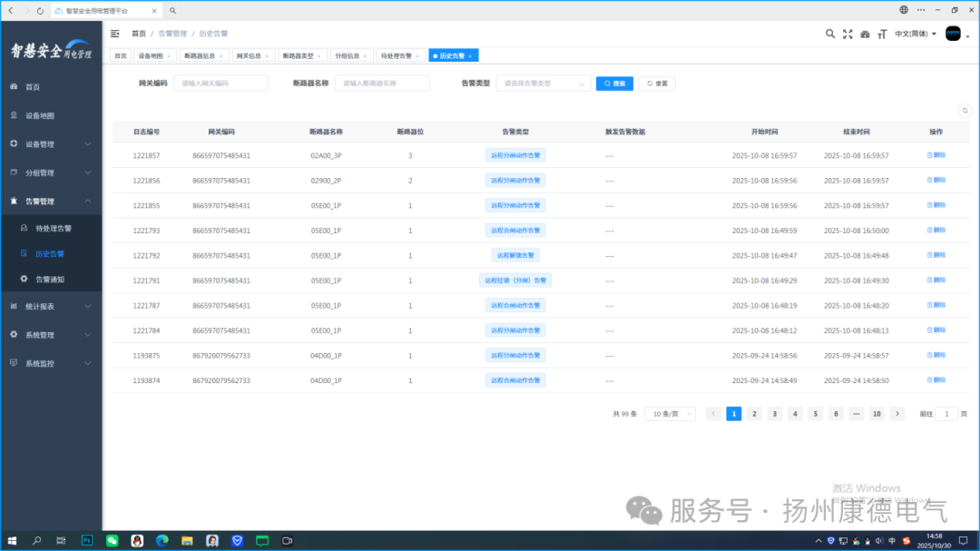Viewport: 980px width, 551px height.
Task: Click the 网关编码 input field
Action: pos(220,83)
